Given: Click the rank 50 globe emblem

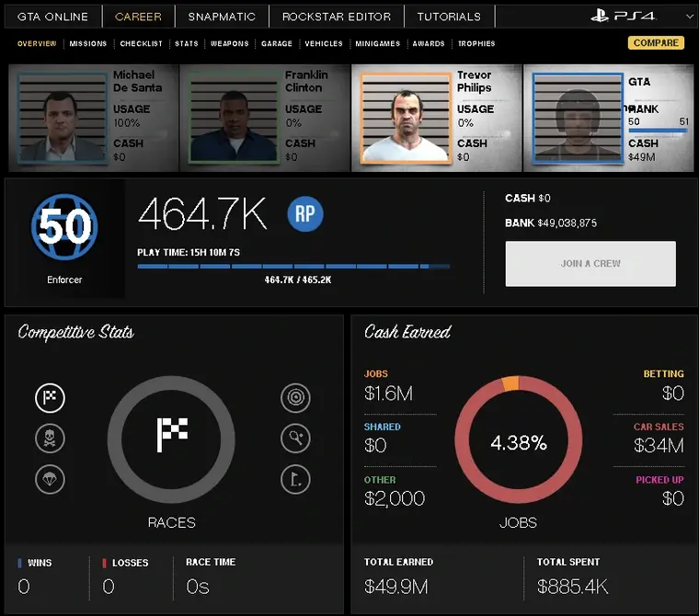Looking at the screenshot, I should point(64,226).
